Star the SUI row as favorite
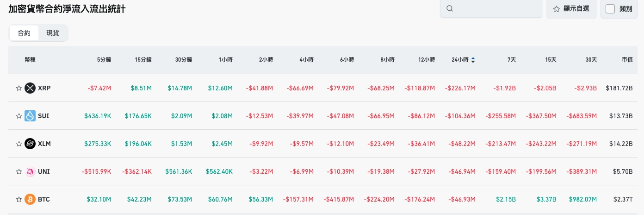The width and height of the screenshot is (644, 215). (19, 116)
